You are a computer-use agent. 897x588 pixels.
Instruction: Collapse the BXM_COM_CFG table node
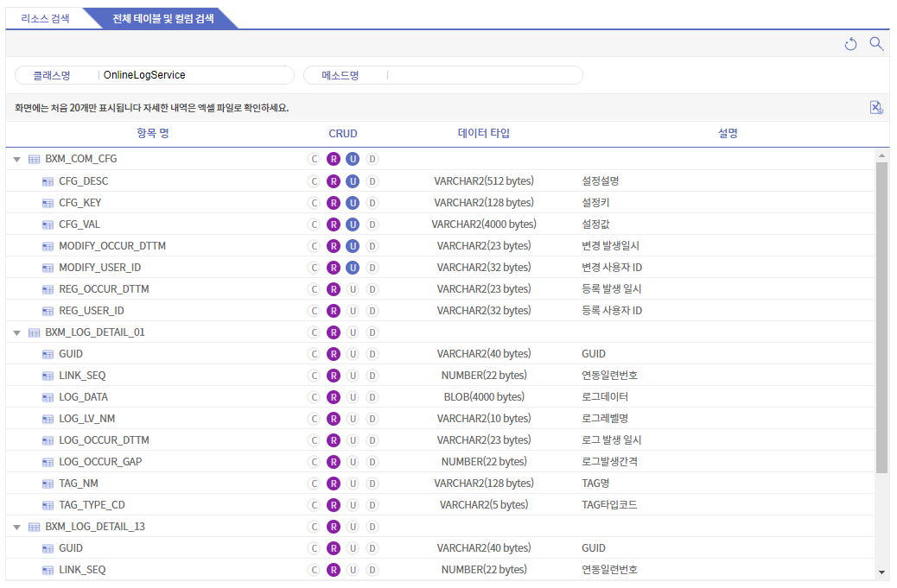(x=17, y=160)
